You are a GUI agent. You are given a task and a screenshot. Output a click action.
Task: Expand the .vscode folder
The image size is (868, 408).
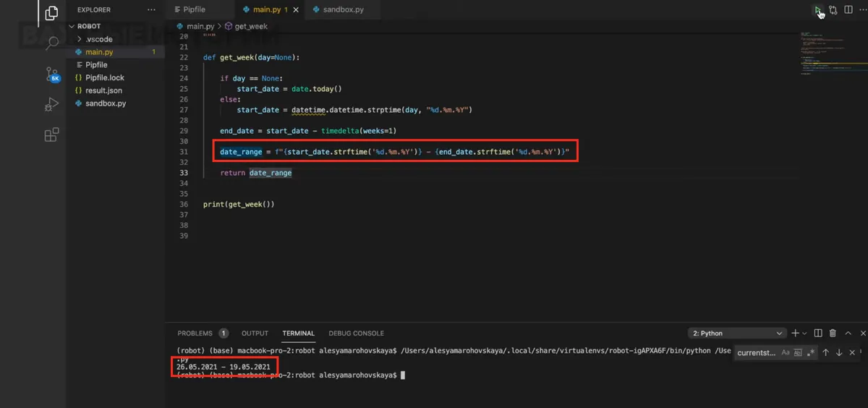coord(99,39)
